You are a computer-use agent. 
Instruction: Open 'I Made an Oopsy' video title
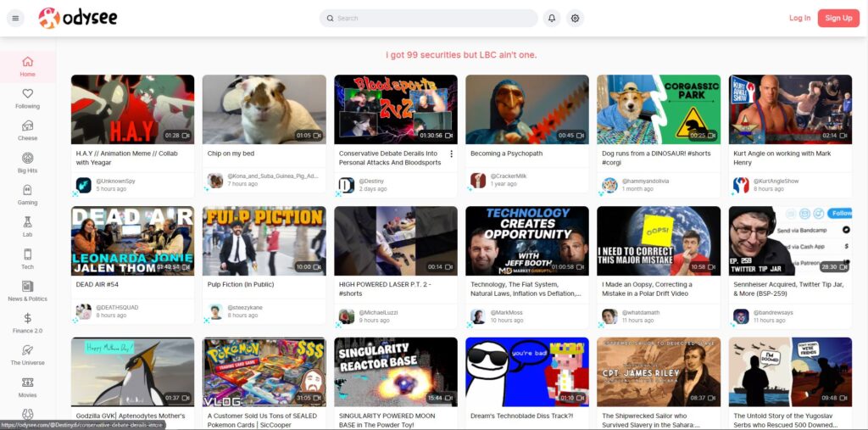pos(647,289)
